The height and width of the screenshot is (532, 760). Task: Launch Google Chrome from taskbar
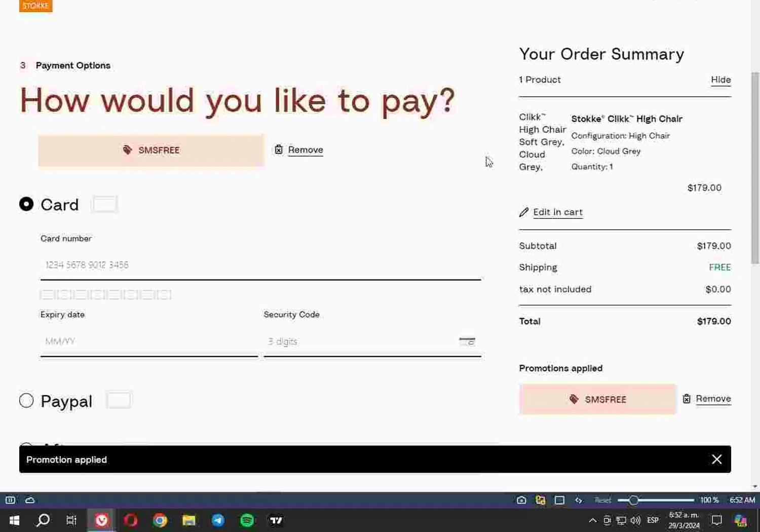coord(160,520)
